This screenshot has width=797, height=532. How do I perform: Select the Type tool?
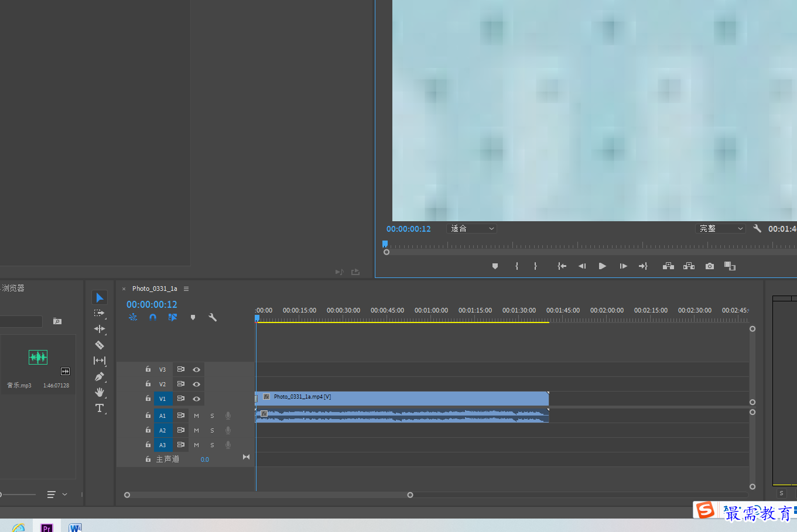(x=100, y=408)
